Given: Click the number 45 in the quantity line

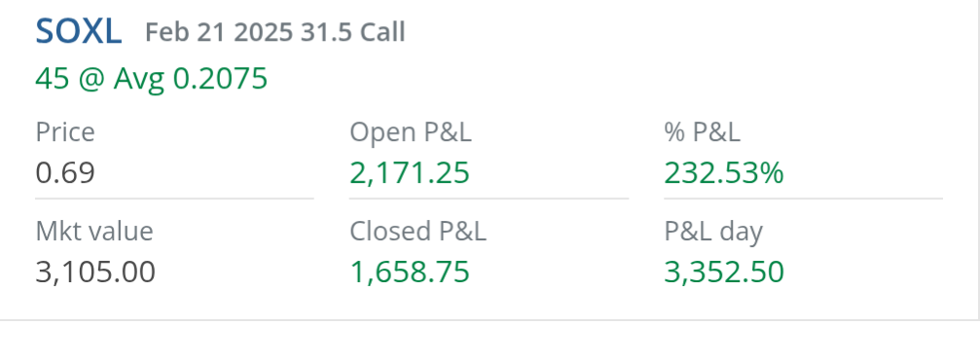Looking at the screenshot, I should [x=52, y=79].
